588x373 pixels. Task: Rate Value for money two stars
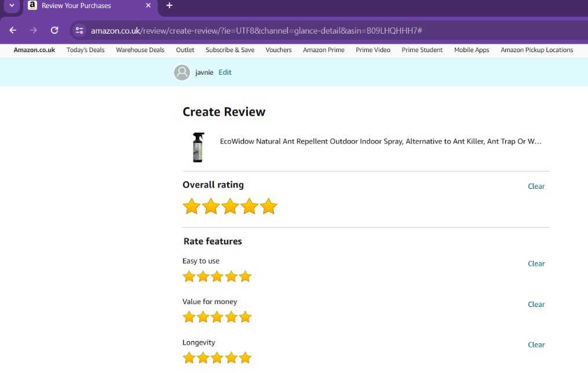pyautogui.click(x=203, y=317)
